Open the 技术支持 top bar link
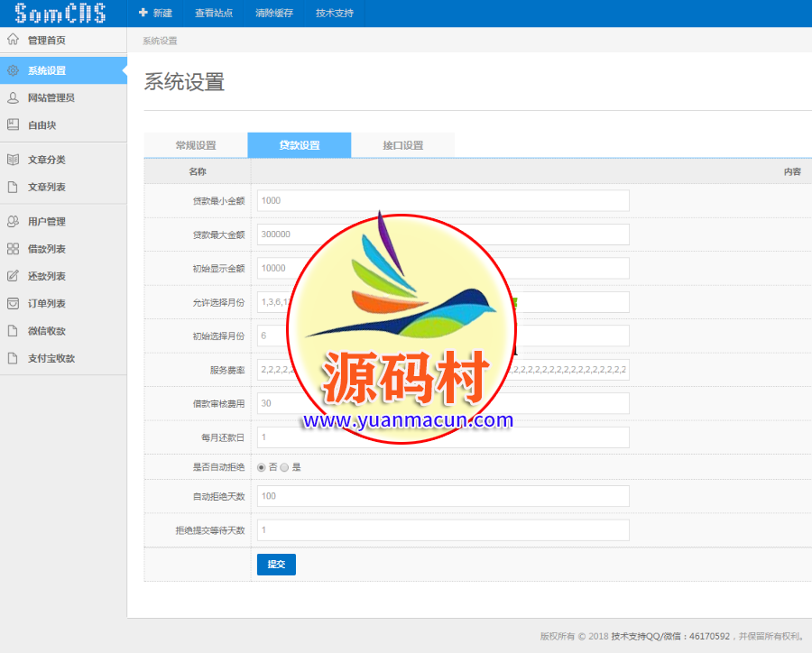Screen dimensions: 812x653 click(335, 14)
